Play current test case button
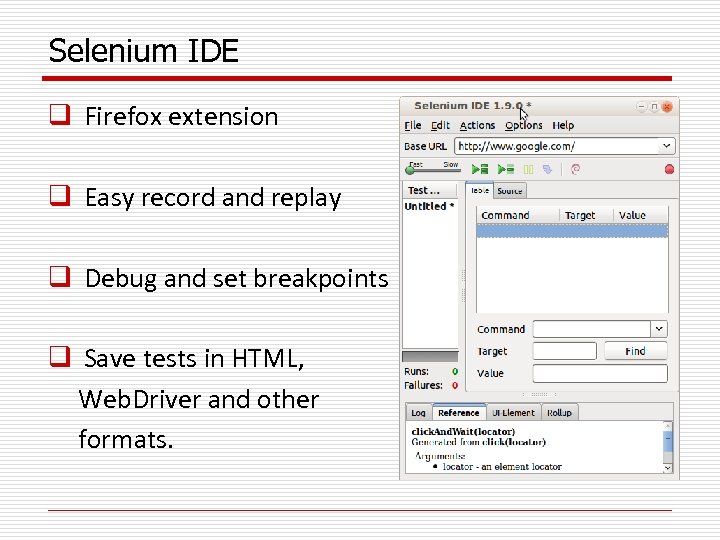This screenshot has width=720, height=540. pos(506,169)
